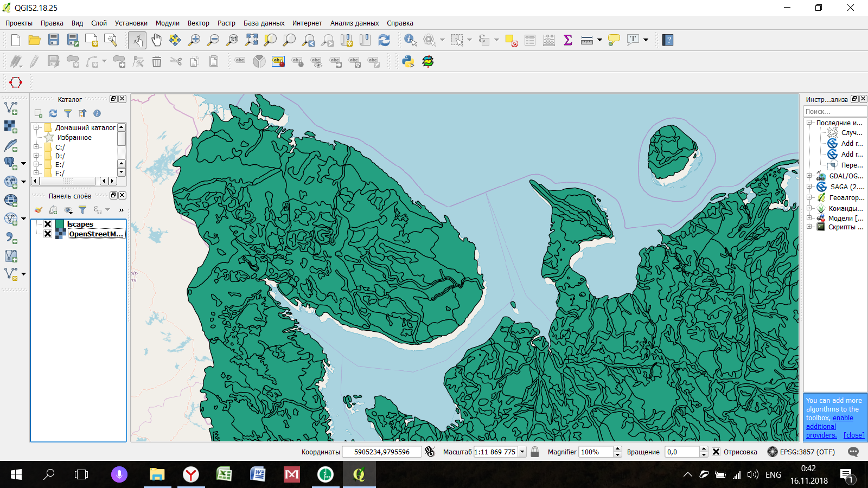Viewport: 868px width, 488px height.
Task: Open the Вектор menu
Action: pos(198,23)
